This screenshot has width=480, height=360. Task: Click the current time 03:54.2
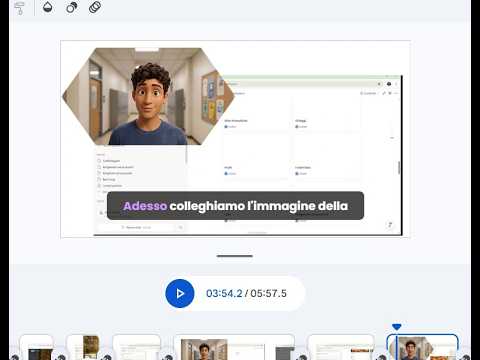coord(224,293)
